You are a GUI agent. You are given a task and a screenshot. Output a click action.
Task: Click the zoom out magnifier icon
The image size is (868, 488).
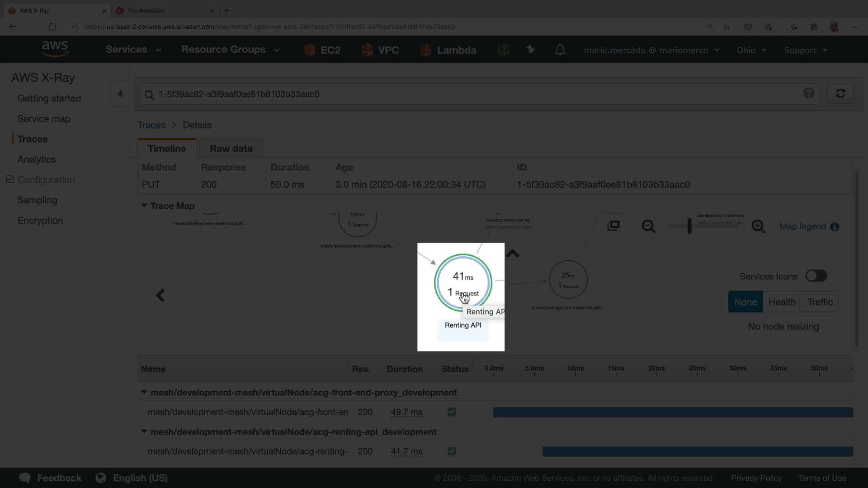point(648,226)
